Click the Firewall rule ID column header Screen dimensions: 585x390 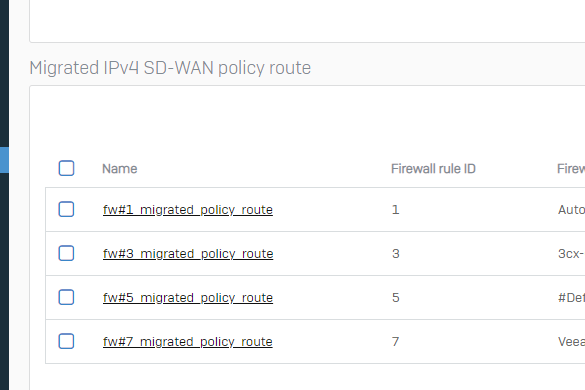433,169
